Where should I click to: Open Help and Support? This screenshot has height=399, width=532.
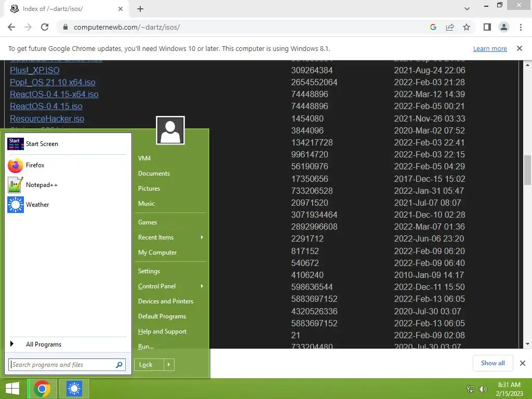tap(162, 331)
